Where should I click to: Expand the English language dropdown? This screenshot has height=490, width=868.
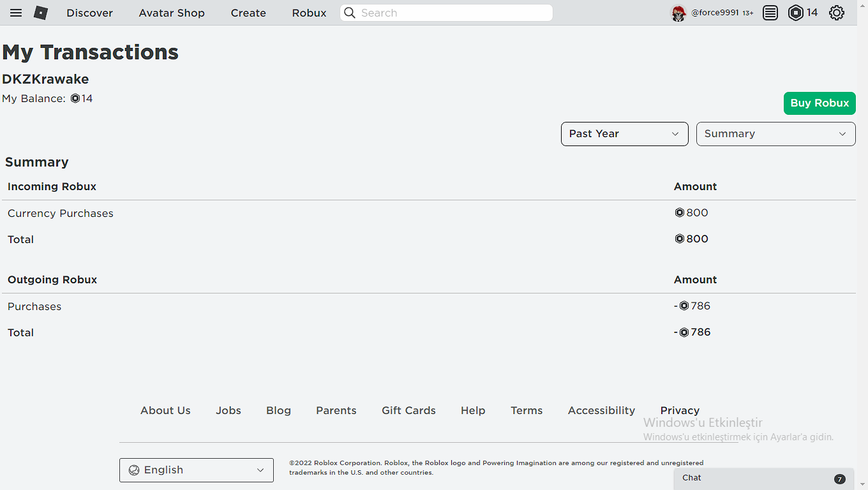(197, 470)
